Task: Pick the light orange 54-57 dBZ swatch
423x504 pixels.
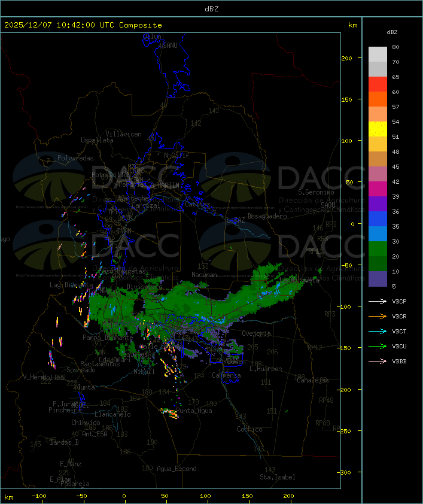Action: point(378,114)
